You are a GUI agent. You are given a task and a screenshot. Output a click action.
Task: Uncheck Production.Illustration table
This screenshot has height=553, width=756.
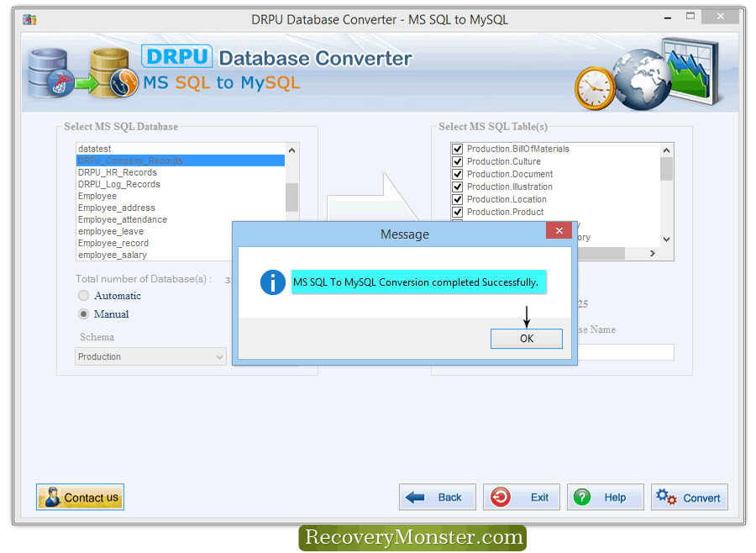[x=457, y=187]
